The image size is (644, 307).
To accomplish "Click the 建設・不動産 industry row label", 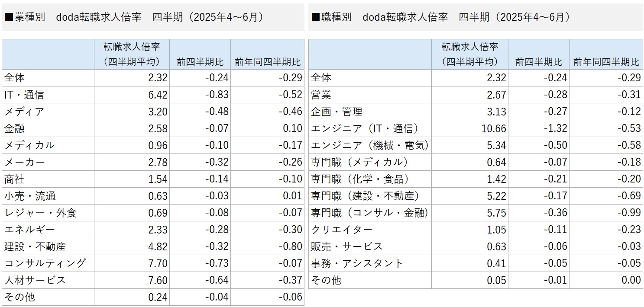I will click(x=35, y=246).
